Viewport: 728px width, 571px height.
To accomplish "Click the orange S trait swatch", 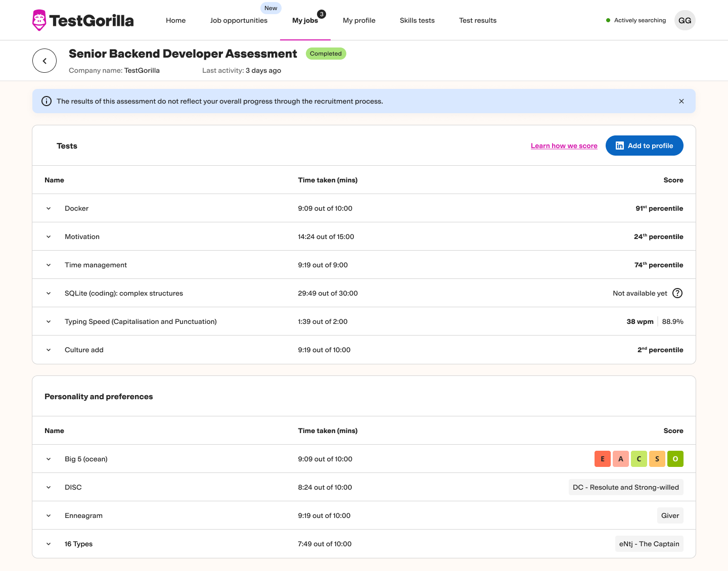I will pos(657,459).
